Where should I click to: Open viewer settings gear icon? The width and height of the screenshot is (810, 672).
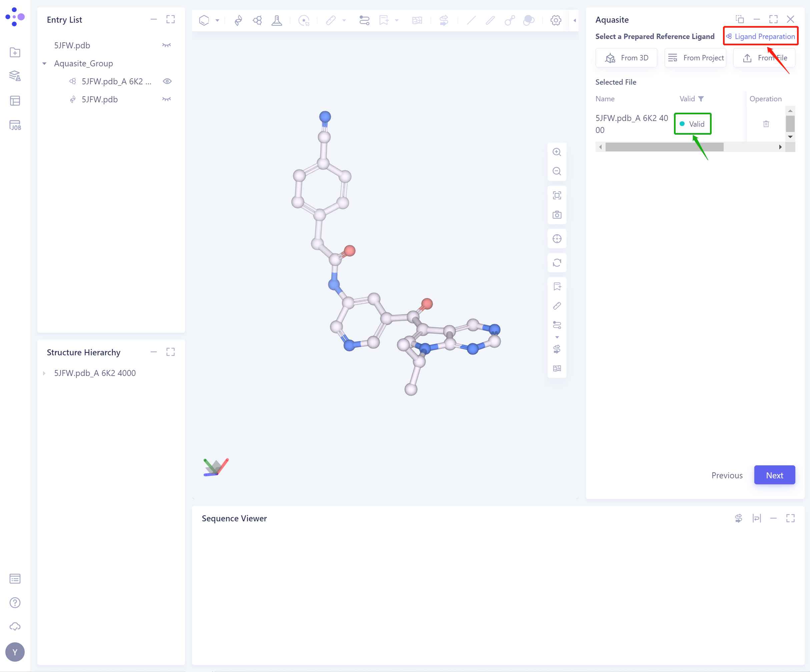pyautogui.click(x=556, y=20)
